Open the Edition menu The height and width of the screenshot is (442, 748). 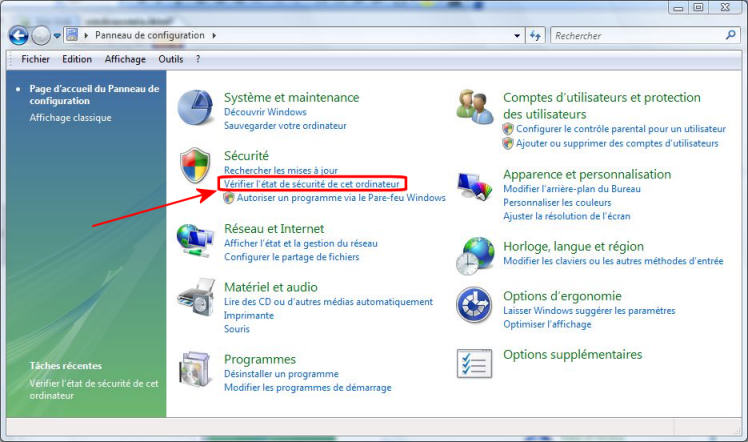coord(77,59)
